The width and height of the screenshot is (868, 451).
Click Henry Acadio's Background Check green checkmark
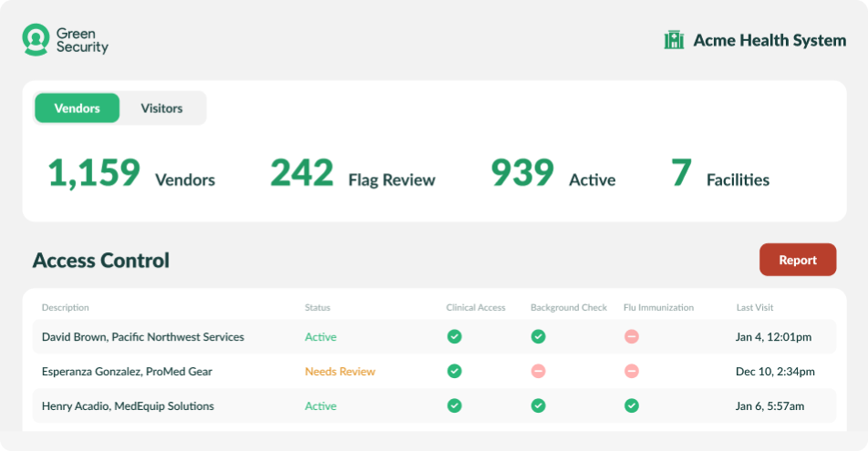[538, 405]
